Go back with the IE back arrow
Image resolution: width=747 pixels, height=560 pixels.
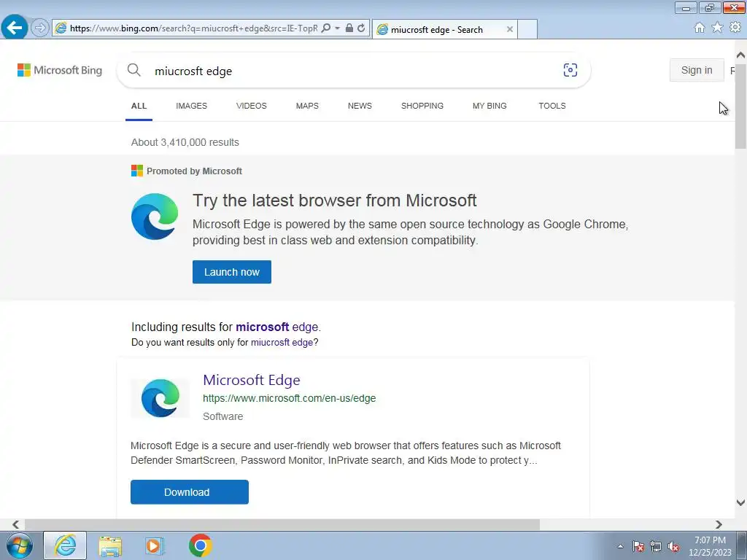[x=15, y=27]
